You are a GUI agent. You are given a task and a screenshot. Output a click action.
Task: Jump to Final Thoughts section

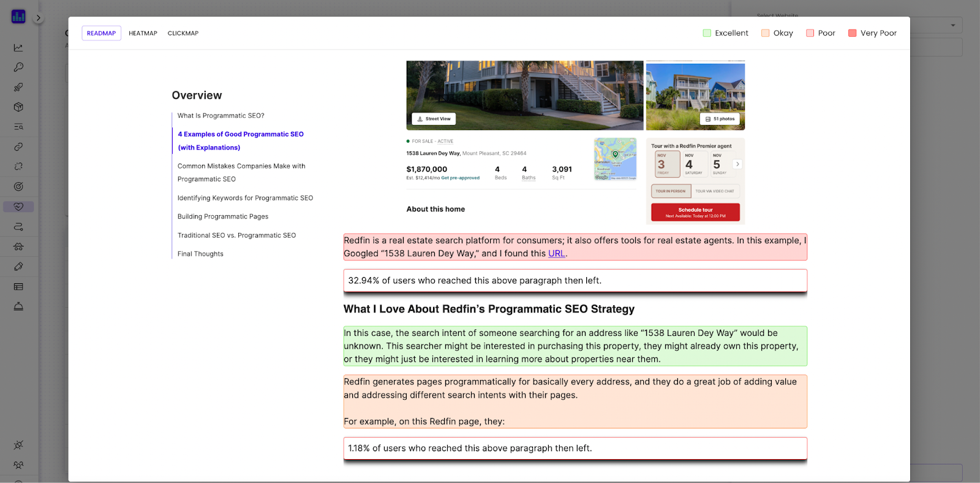click(x=200, y=254)
